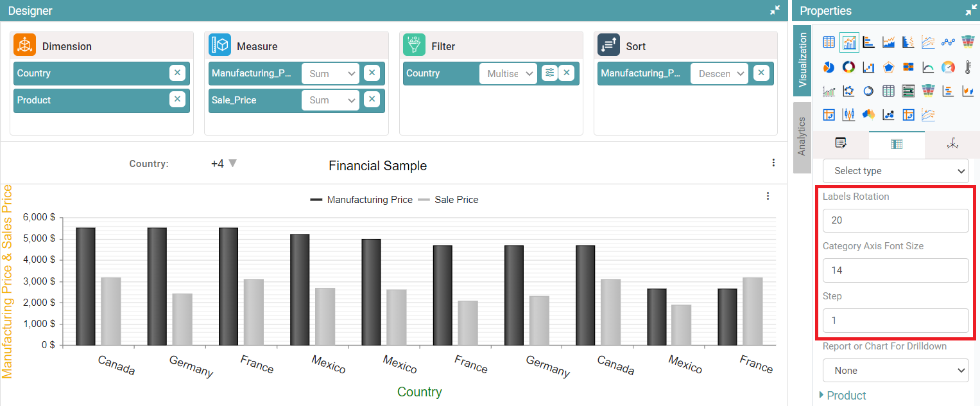Screen dimensions: 980x406
Task: Open the Select type dropdown
Action: [895, 171]
